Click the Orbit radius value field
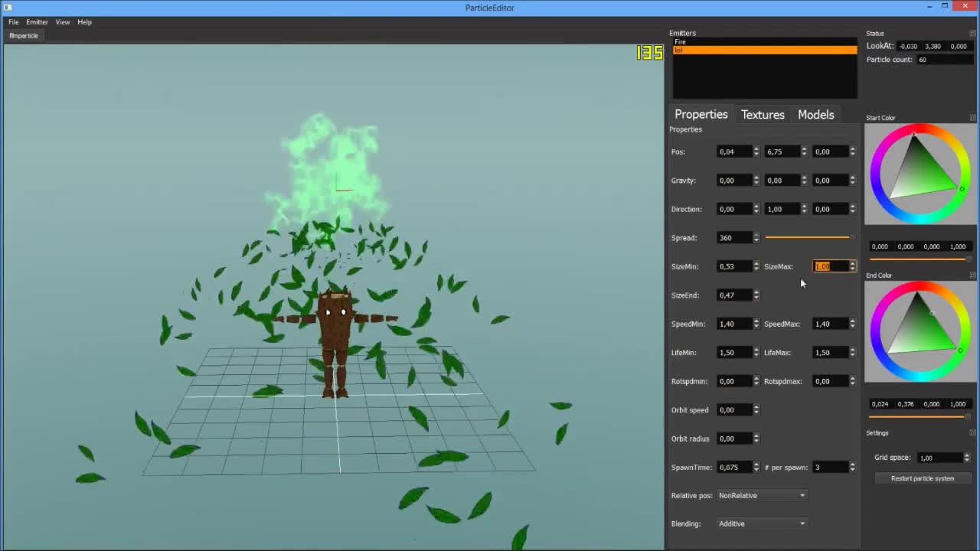980x551 pixels. (733, 439)
